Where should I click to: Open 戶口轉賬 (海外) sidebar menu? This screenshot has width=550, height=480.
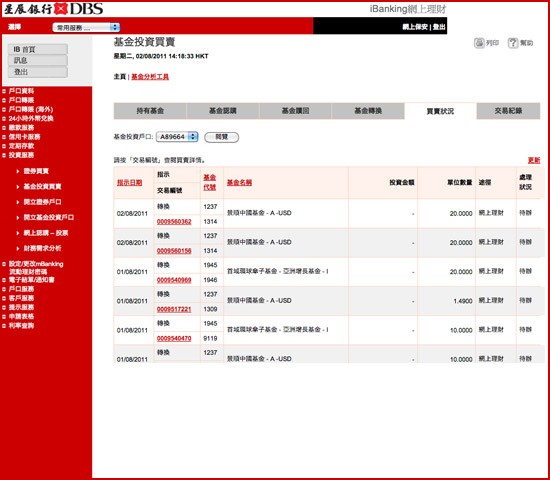(31, 109)
